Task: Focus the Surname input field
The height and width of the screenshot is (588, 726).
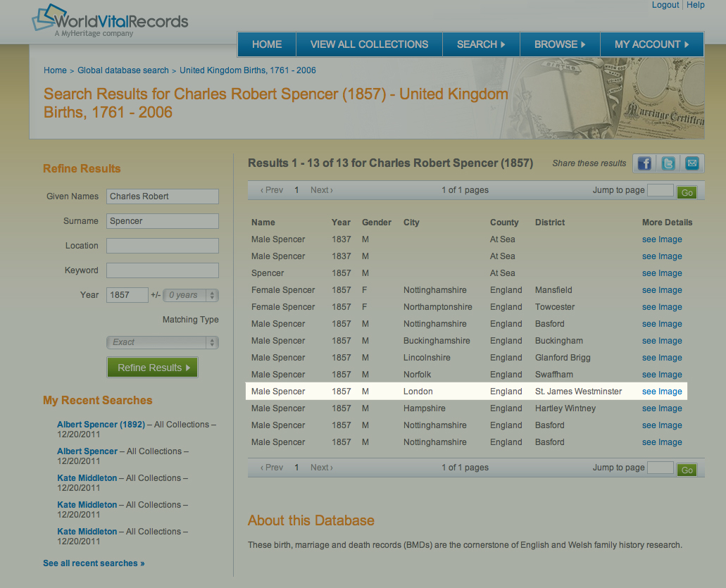Action: point(163,221)
